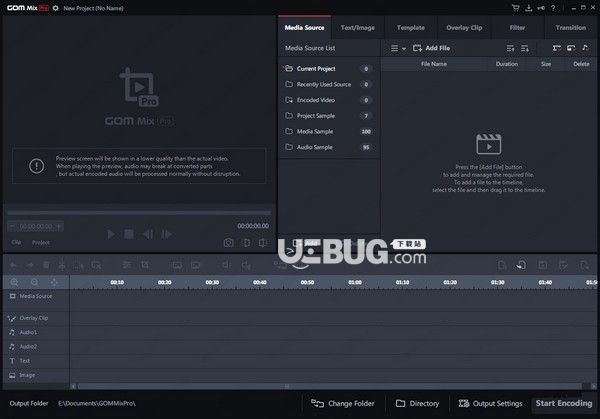600x419 pixels.
Task: Select the Encoded Video folder
Action: (329, 100)
